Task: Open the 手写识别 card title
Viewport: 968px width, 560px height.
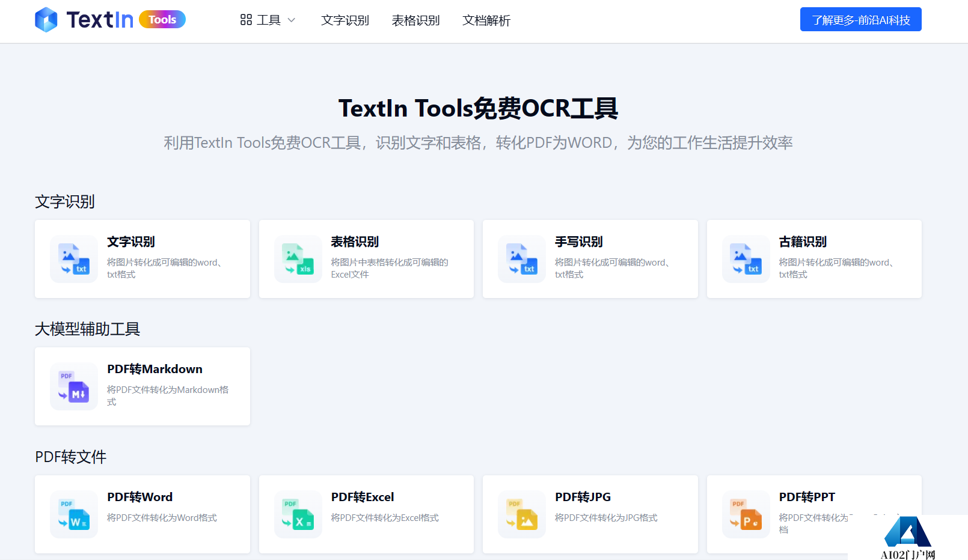Action: point(579,242)
